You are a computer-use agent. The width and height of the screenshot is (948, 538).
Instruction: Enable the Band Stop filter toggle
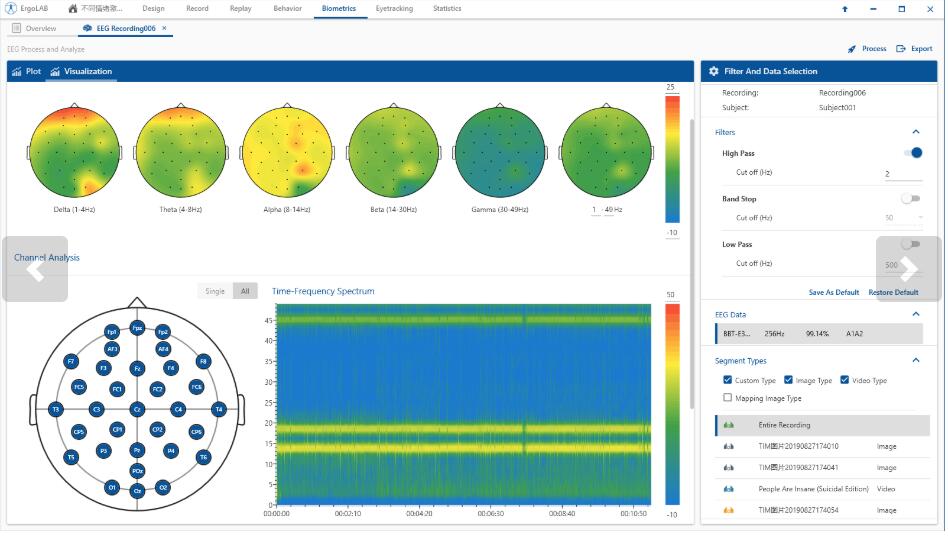pyautogui.click(x=910, y=199)
